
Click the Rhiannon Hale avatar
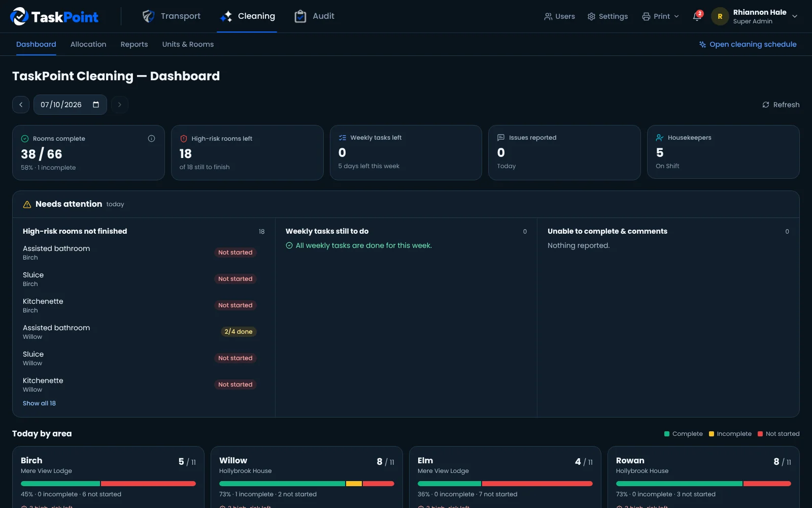pyautogui.click(x=720, y=16)
